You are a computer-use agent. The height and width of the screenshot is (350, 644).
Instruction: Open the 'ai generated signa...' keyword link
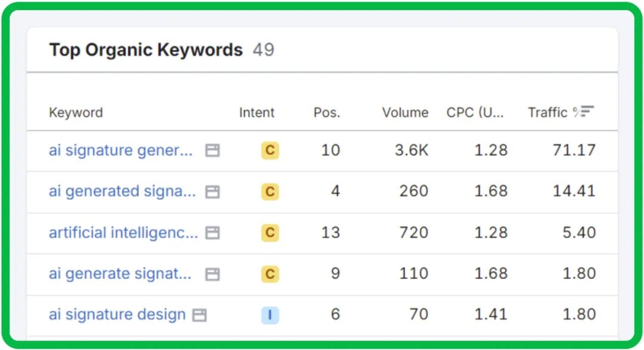[x=122, y=191]
